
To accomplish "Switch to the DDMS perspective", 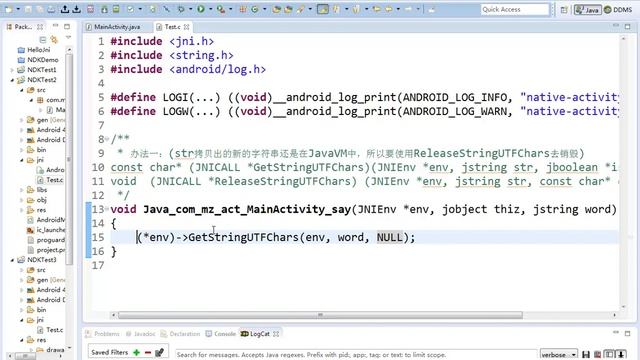I will pyautogui.click(x=618, y=10).
